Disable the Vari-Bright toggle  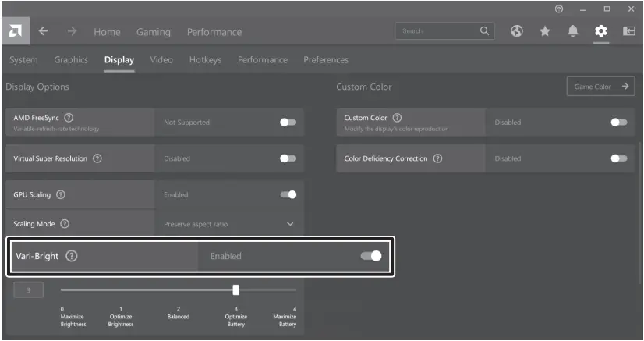point(371,256)
